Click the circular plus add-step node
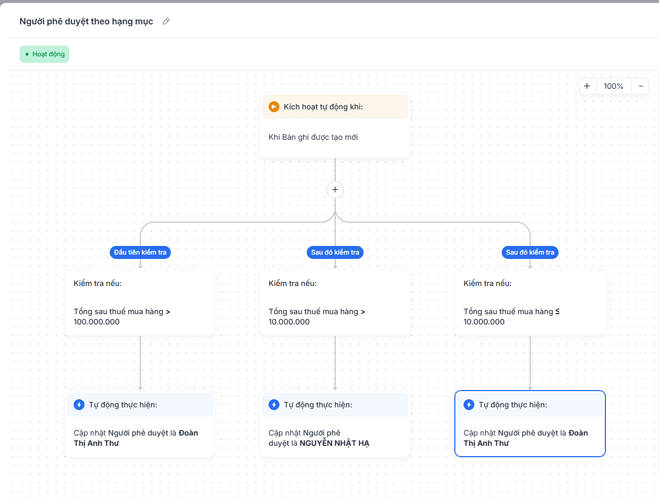This screenshot has width=659, height=500. tap(335, 189)
